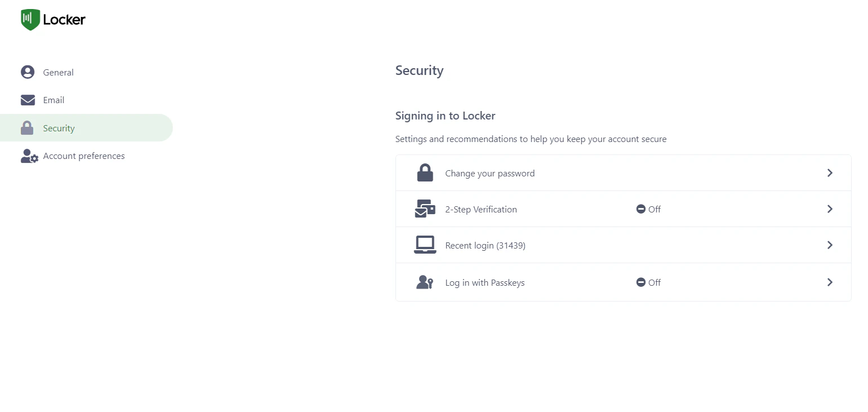868x412 pixels.
Task: Select the Signing in to Locker heading
Action: pyautogui.click(x=445, y=116)
